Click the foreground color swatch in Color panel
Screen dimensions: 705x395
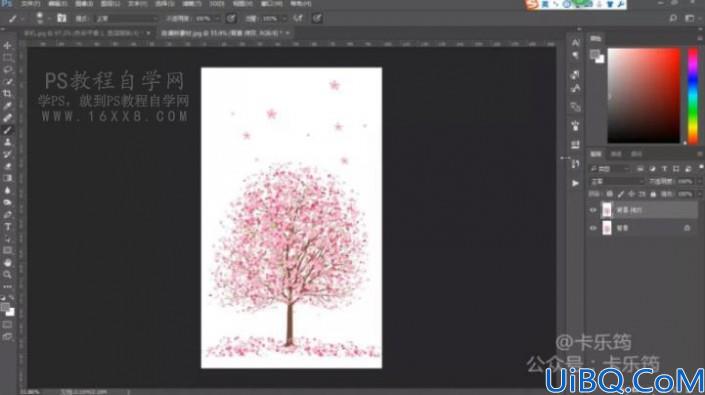(594, 54)
